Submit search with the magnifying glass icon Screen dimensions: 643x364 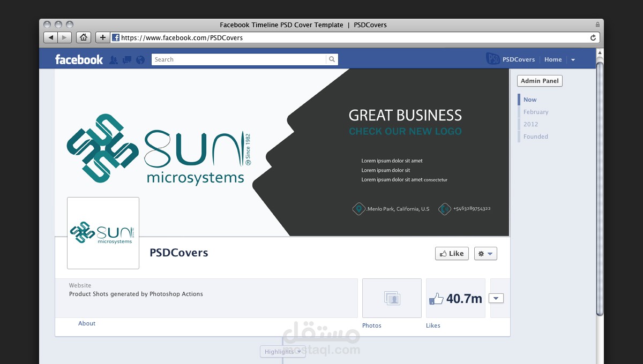(x=332, y=59)
